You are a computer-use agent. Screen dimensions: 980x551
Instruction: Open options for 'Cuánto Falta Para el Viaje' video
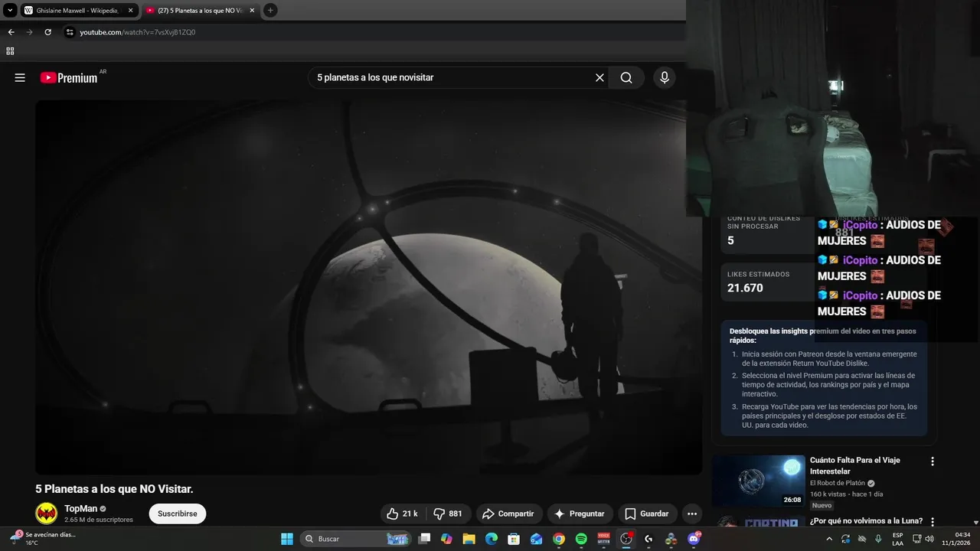[932, 461]
